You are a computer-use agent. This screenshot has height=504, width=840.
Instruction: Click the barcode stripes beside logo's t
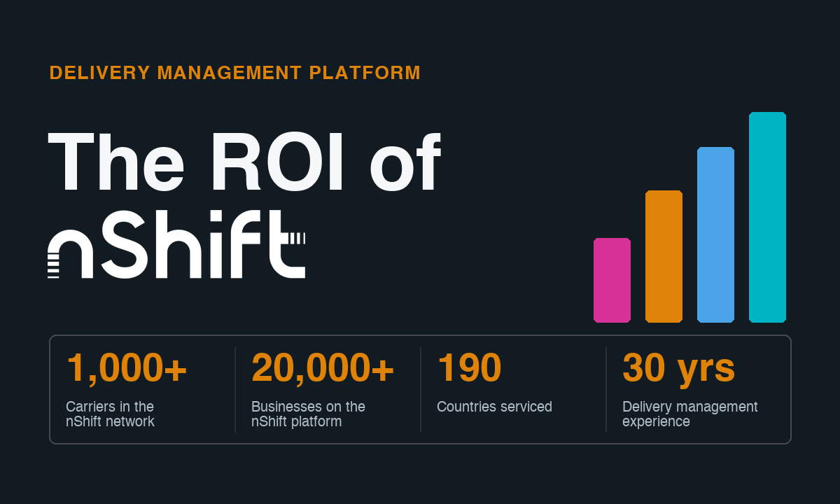[x=297, y=238]
